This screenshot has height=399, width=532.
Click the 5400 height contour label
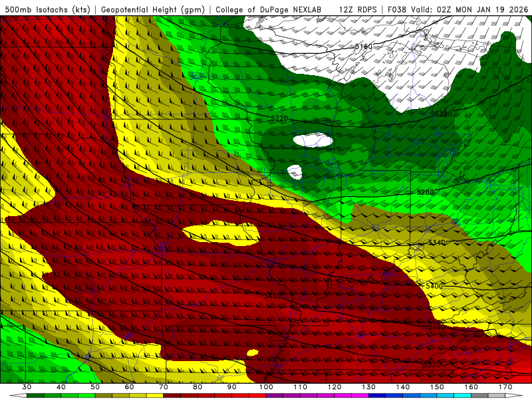434,286
